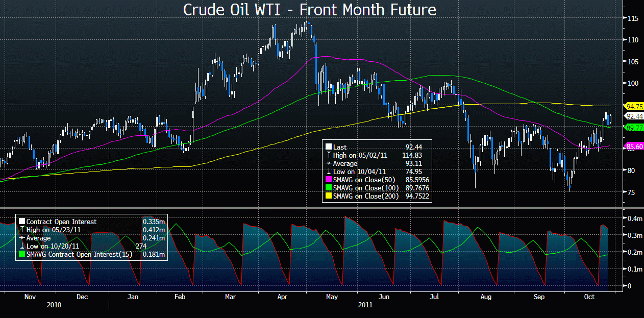The image size is (644, 318).
Task: Click the High on 05/23/11 marker icon
Action: pyautogui.click(x=21, y=230)
